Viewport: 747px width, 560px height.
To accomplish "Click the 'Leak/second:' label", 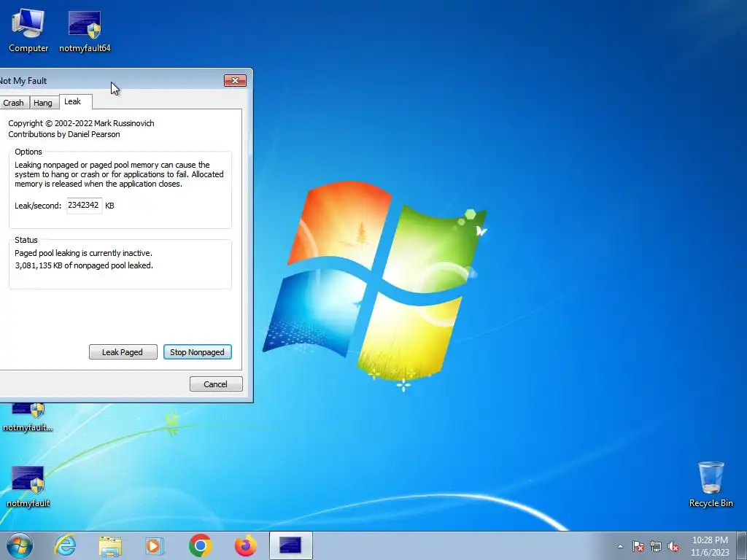I will click(38, 206).
